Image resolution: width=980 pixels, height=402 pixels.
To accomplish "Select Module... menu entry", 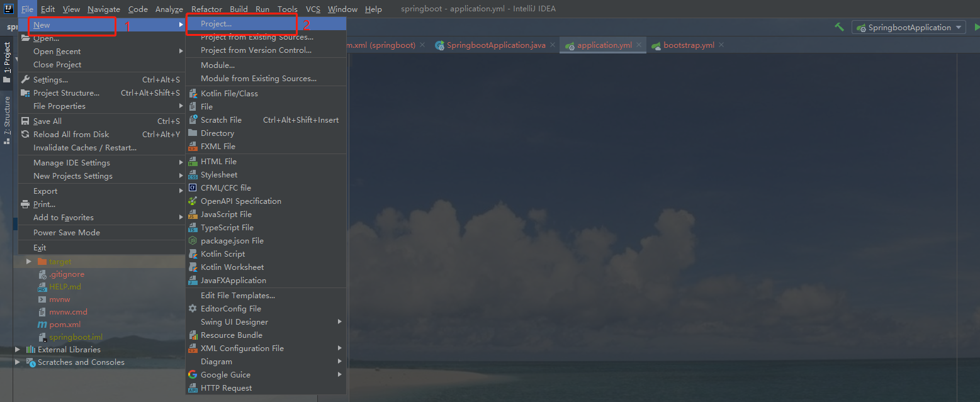I will click(266, 65).
